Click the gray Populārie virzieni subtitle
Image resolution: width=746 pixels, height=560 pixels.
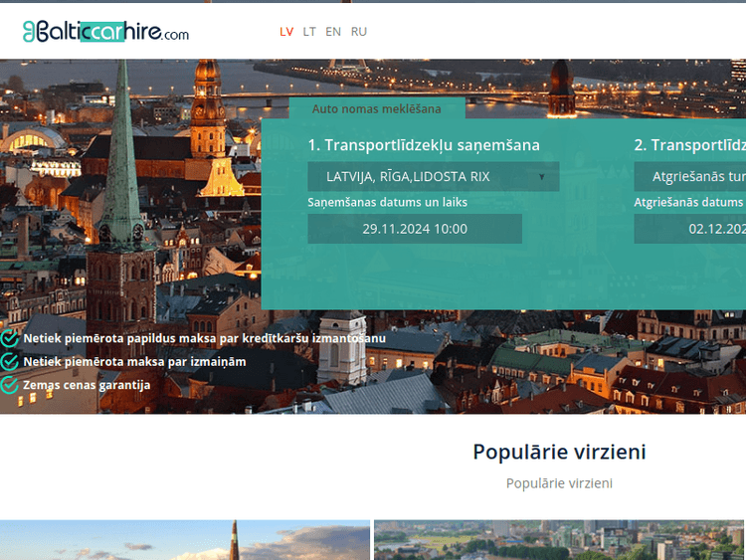coord(559,483)
